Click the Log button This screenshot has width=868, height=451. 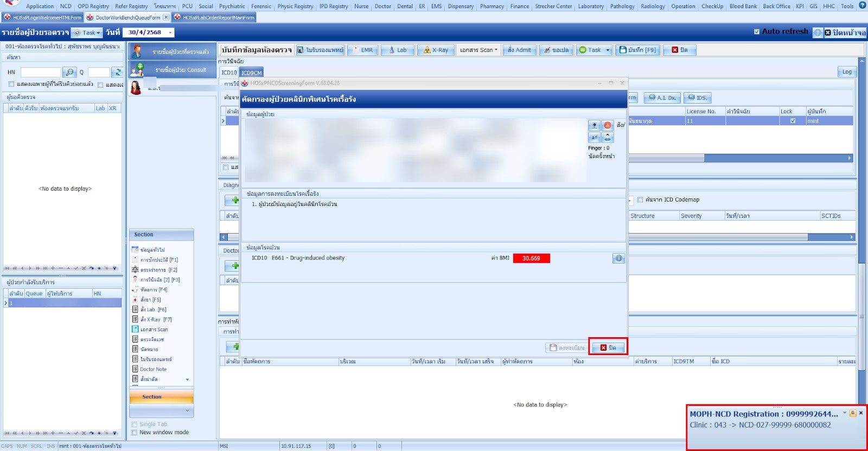pos(847,72)
